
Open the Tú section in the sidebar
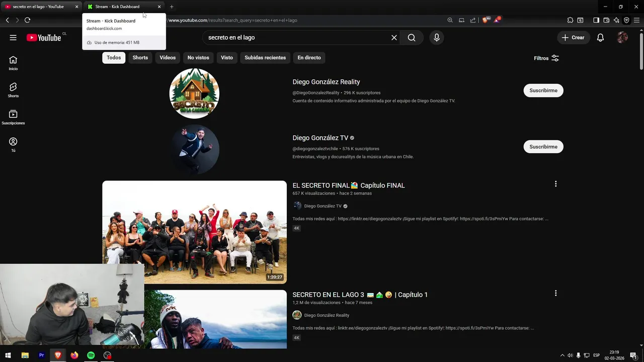[x=13, y=145]
